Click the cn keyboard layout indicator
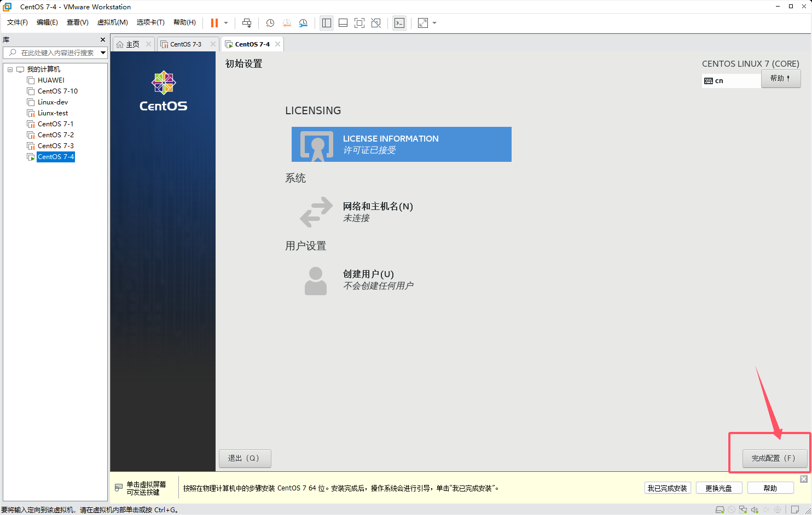This screenshot has width=812, height=515. coord(732,81)
